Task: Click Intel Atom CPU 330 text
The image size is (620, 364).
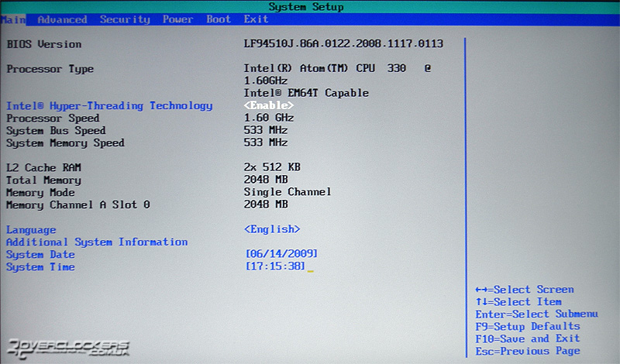Action: 337,68
